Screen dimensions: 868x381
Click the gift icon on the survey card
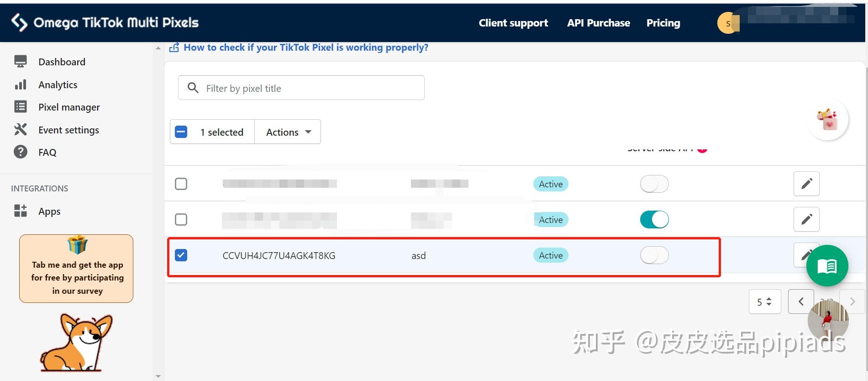pyautogui.click(x=77, y=244)
